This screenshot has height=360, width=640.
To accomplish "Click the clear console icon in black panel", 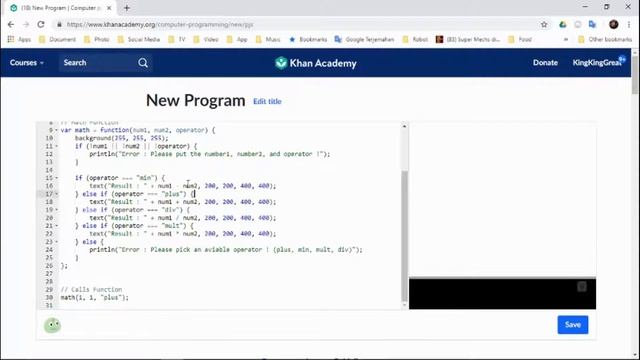I will [x=582, y=287].
